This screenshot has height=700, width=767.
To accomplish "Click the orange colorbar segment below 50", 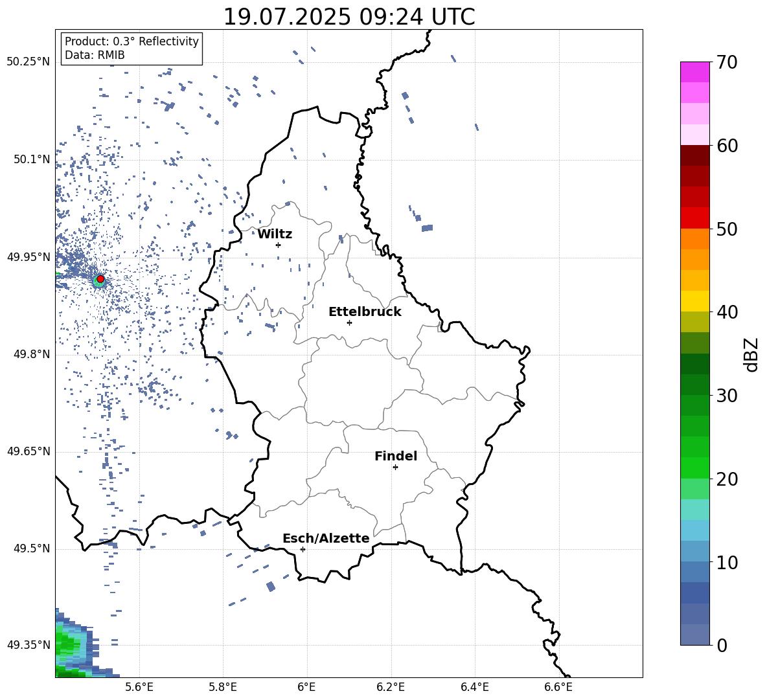I will pos(694,239).
